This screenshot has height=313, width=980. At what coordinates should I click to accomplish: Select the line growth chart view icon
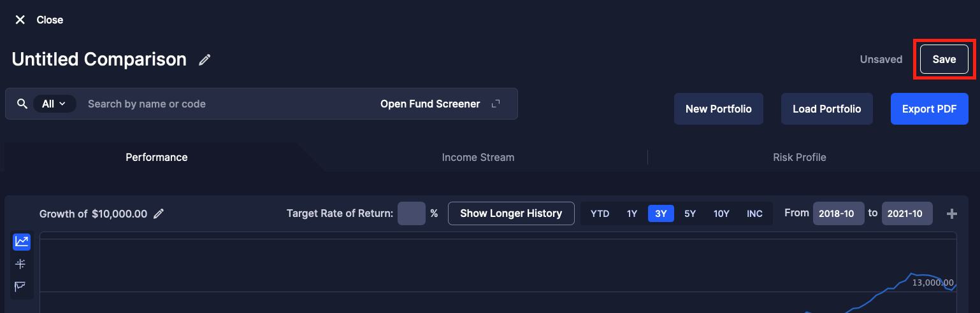click(x=22, y=242)
